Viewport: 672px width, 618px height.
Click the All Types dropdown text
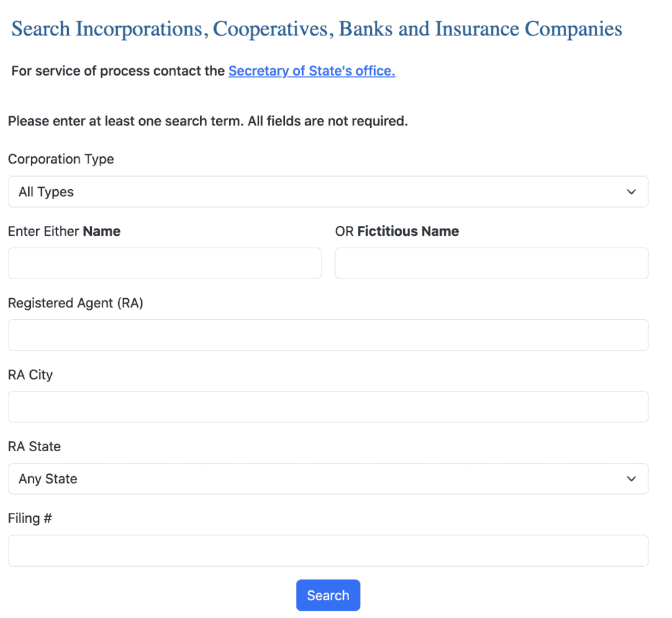point(45,191)
